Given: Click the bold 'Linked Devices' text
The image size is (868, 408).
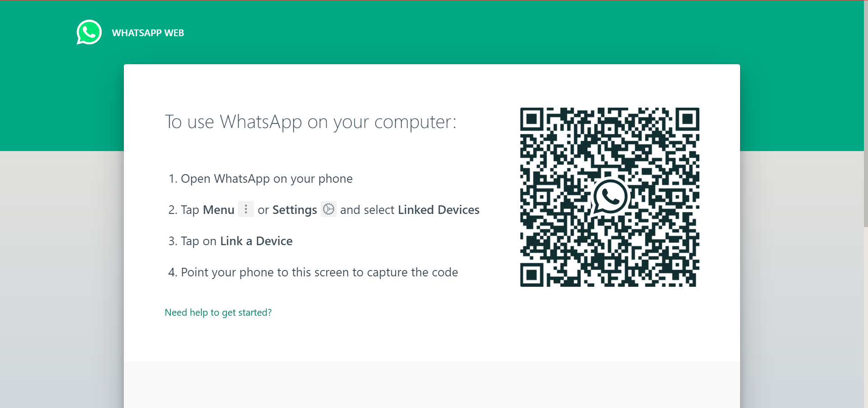Looking at the screenshot, I should 439,210.
